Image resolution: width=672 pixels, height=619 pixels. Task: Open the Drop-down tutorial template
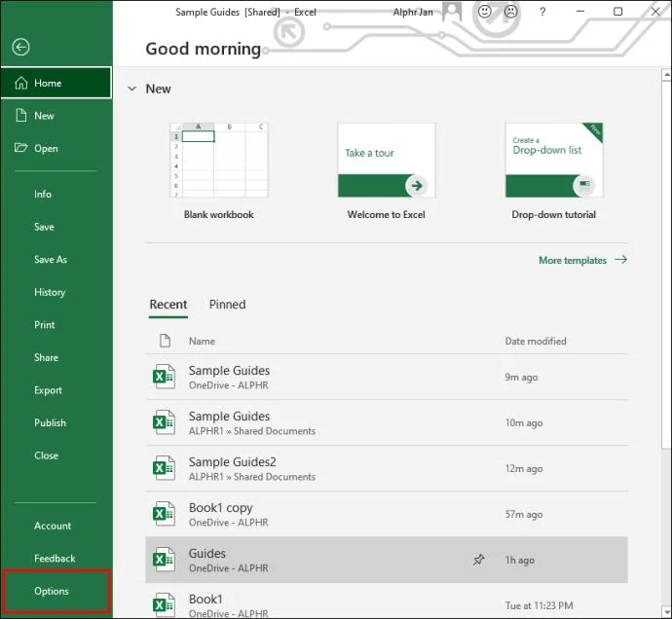(x=554, y=161)
